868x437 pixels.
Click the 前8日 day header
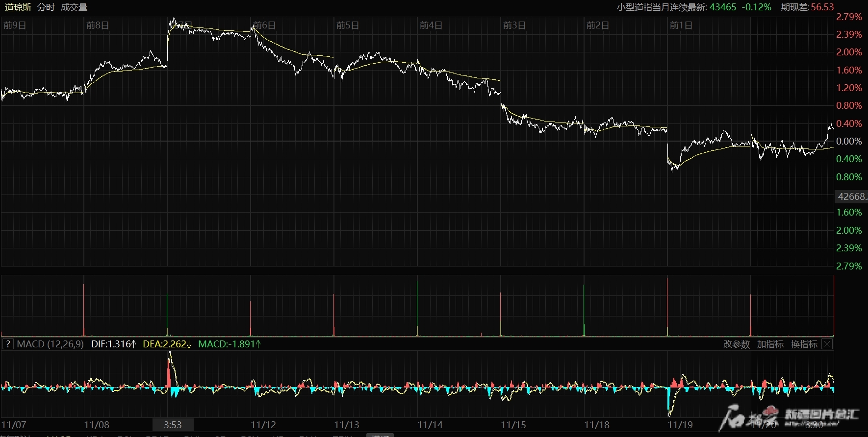point(98,25)
